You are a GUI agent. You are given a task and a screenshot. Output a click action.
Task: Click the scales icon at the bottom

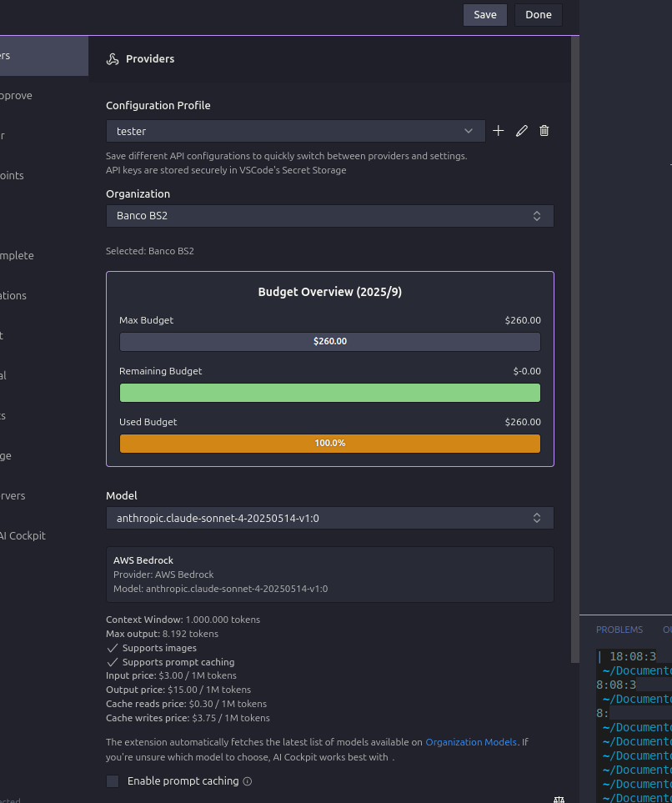coord(559,799)
